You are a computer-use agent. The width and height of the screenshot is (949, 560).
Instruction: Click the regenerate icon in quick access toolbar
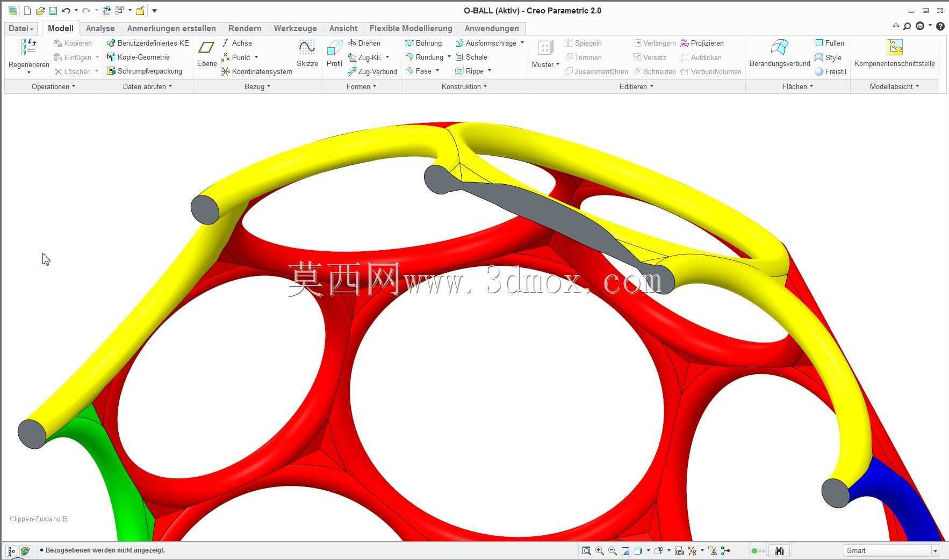(x=106, y=11)
